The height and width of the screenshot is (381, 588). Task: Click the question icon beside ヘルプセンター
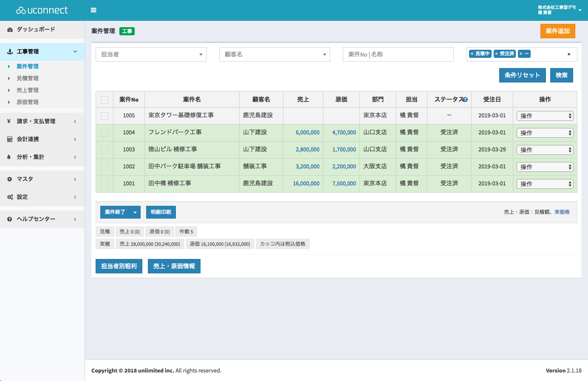coord(10,219)
